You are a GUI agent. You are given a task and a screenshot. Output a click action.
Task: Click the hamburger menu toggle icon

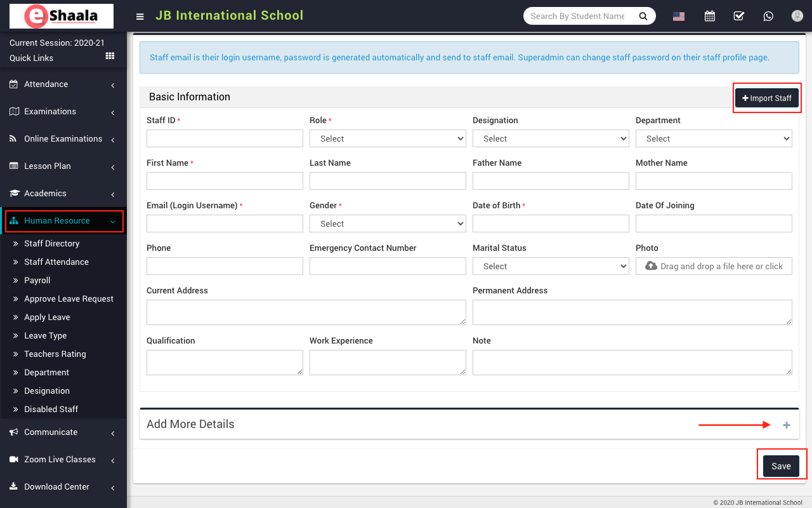click(x=140, y=17)
